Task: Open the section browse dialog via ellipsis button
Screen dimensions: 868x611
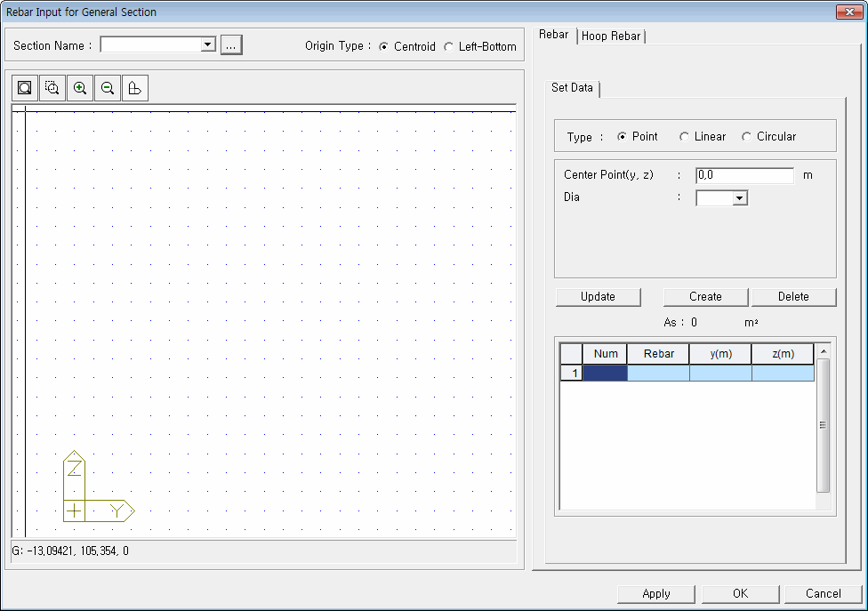Action: pyautogui.click(x=231, y=45)
